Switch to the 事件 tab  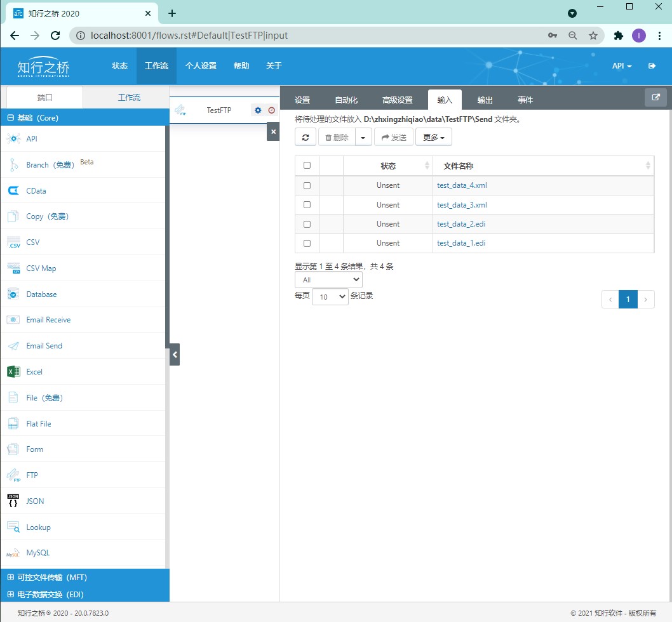(x=525, y=100)
